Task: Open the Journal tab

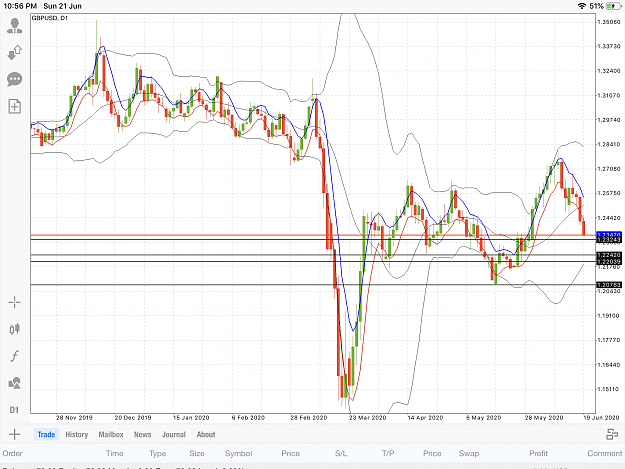Action: click(x=174, y=434)
